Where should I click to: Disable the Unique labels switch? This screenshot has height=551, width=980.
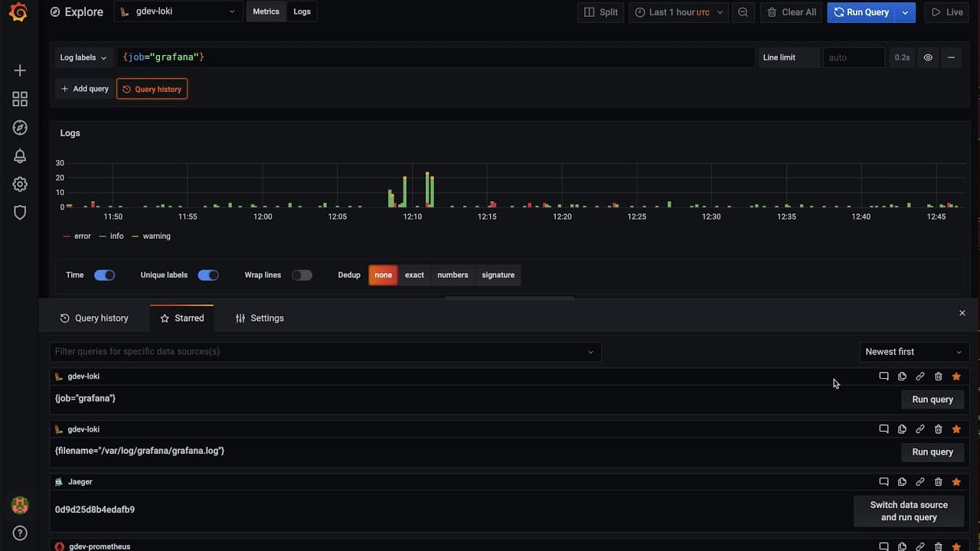click(208, 275)
